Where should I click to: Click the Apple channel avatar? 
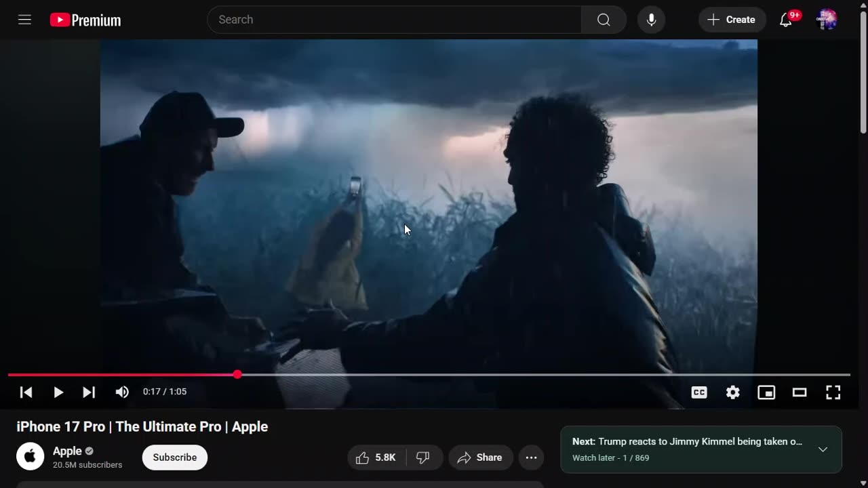click(x=31, y=457)
